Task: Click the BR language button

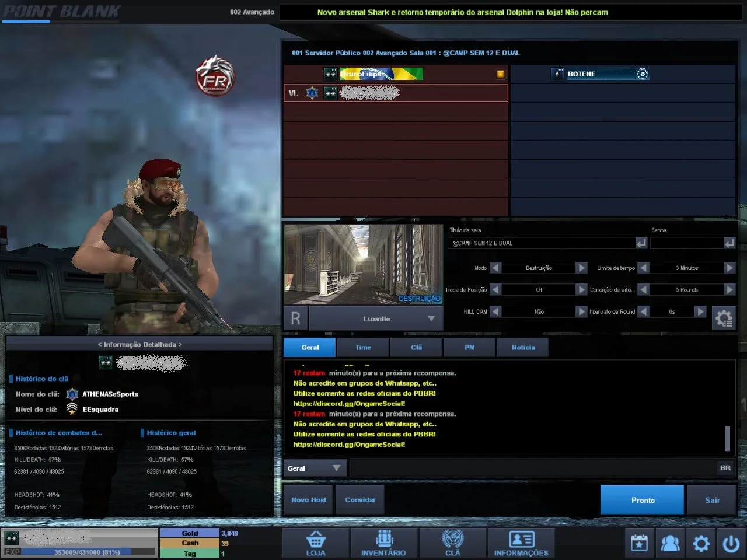Action: (725, 468)
